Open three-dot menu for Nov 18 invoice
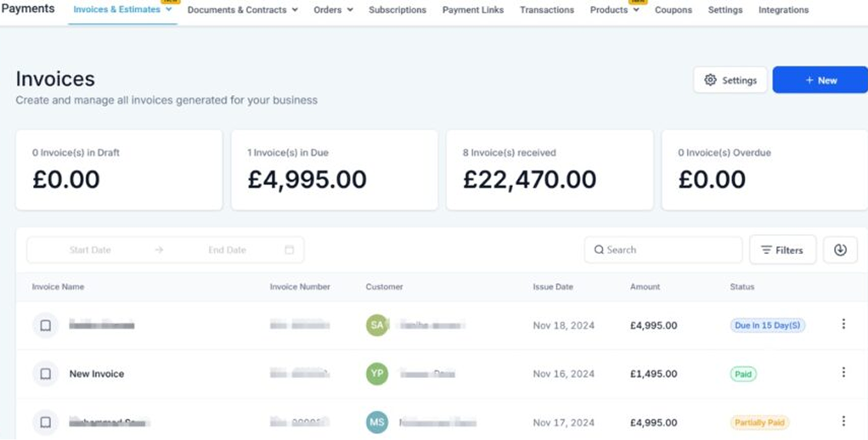Screen dimensions: 868x440 click(843, 324)
